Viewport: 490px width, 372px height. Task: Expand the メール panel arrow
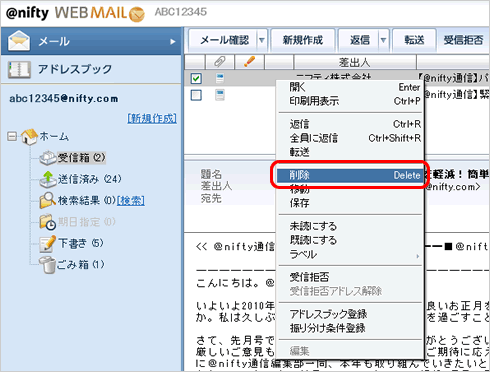pyautogui.click(x=173, y=42)
